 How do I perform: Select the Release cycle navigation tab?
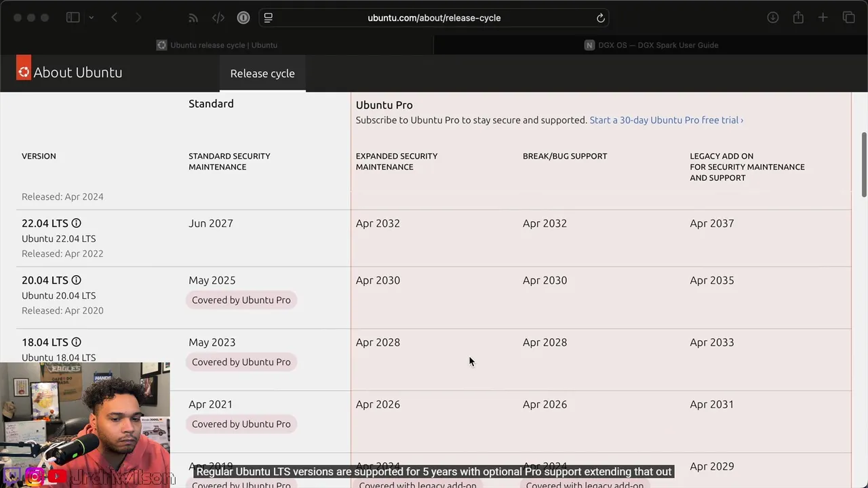tap(262, 73)
